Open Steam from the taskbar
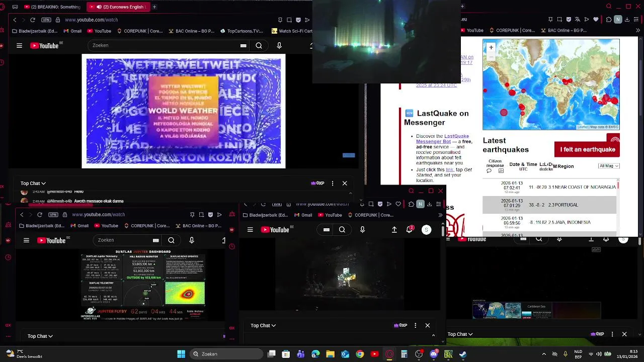 [463, 354]
